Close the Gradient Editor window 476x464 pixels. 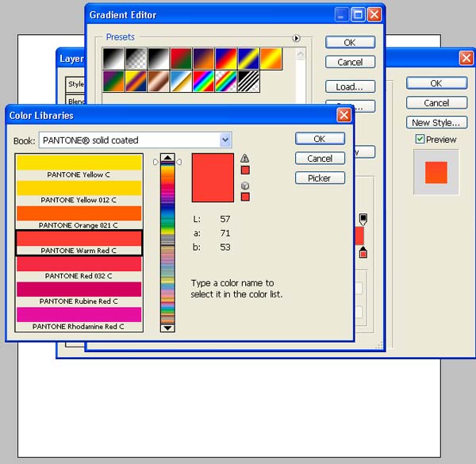click(374, 14)
